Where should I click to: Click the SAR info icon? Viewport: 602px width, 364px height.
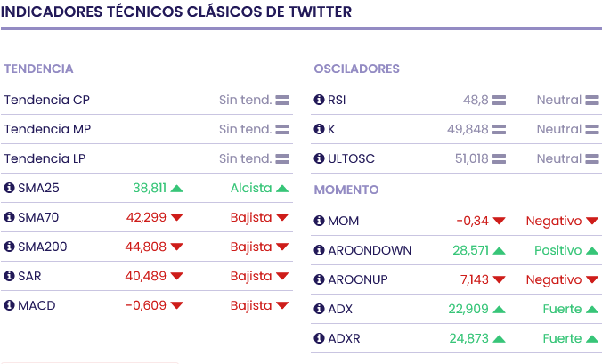coord(10,276)
